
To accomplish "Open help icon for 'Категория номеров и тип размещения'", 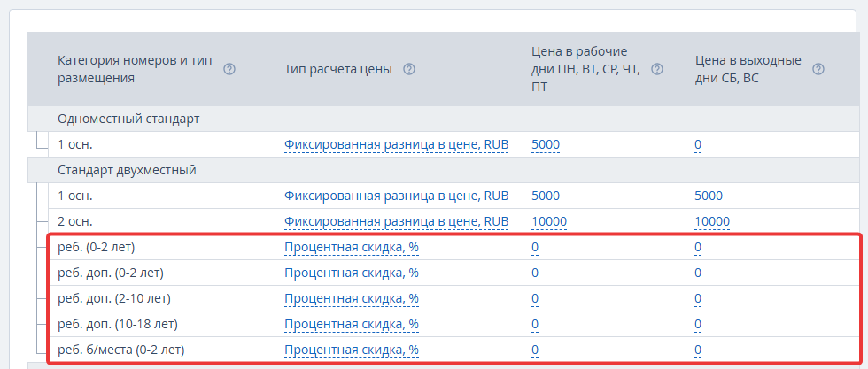I will [x=229, y=69].
